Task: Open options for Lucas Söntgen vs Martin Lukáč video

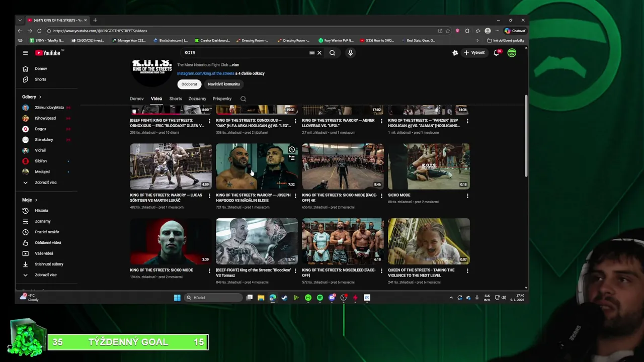Action: [x=209, y=196]
